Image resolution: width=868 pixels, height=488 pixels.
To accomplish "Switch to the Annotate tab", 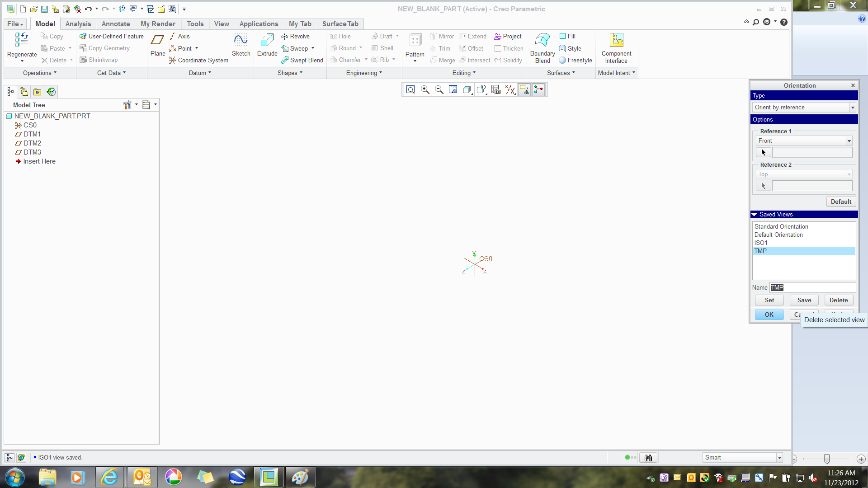I will click(x=116, y=24).
